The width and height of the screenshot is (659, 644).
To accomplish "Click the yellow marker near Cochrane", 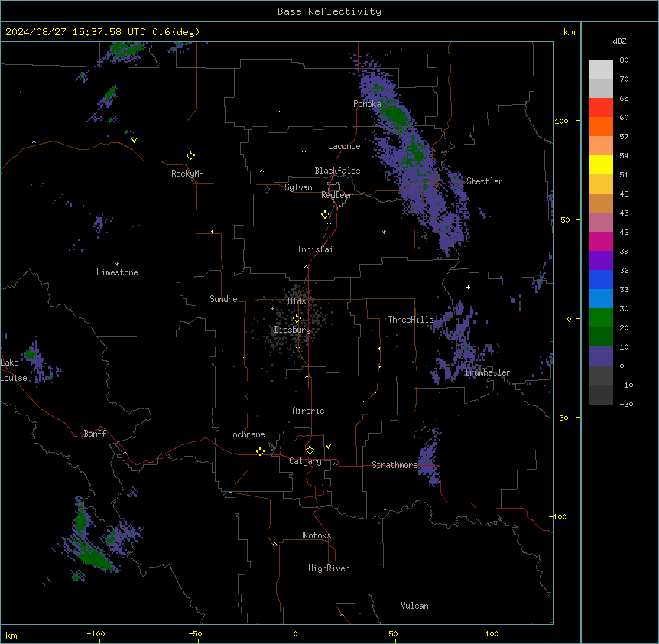I will (260, 451).
